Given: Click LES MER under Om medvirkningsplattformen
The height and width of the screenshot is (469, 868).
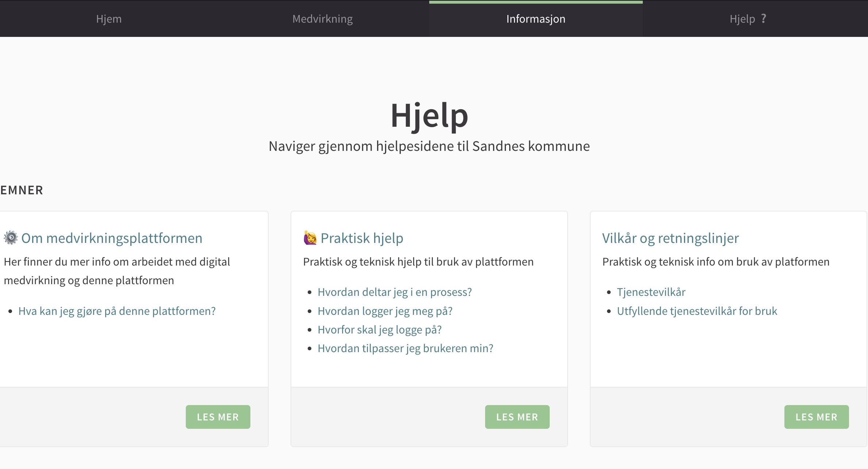Looking at the screenshot, I should (218, 417).
